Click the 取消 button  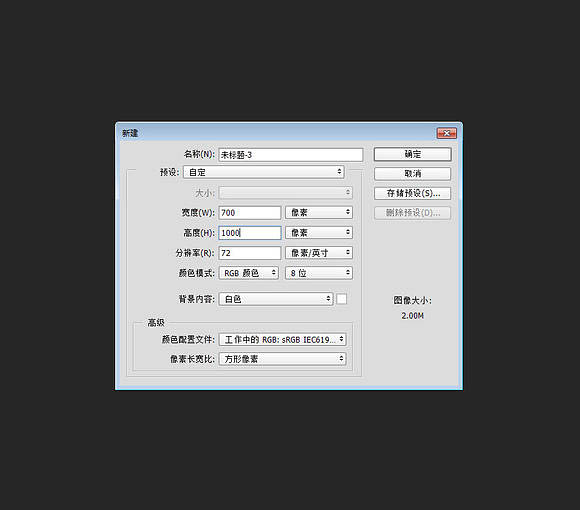point(412,173)
